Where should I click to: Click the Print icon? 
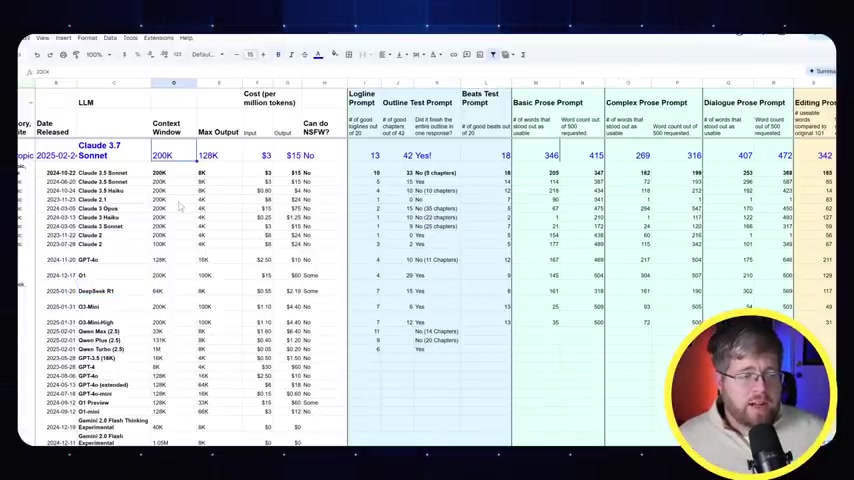pos(63,55)
